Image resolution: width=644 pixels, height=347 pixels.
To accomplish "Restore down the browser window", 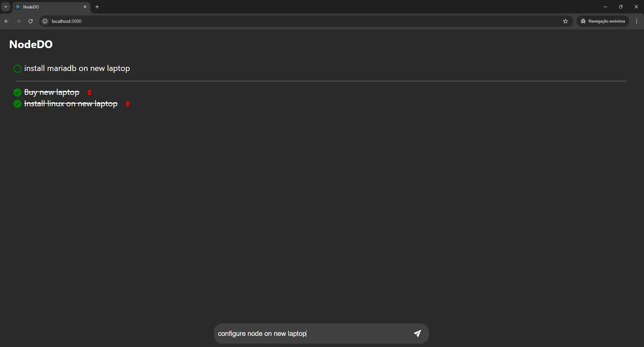I will pyautogui.click(x=621, y=7).
